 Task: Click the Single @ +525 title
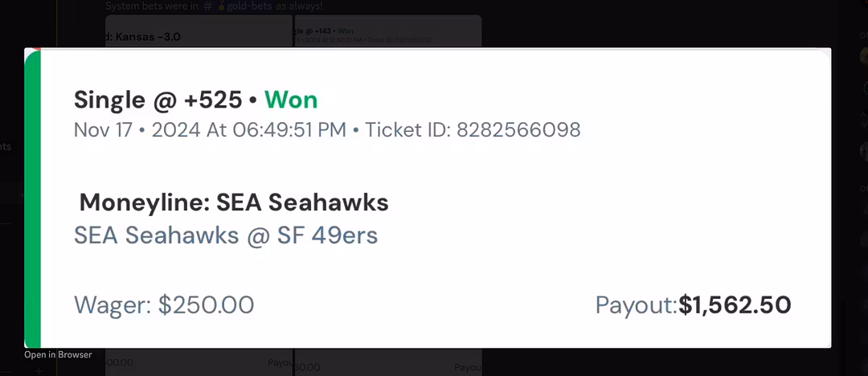click(158, 100)
